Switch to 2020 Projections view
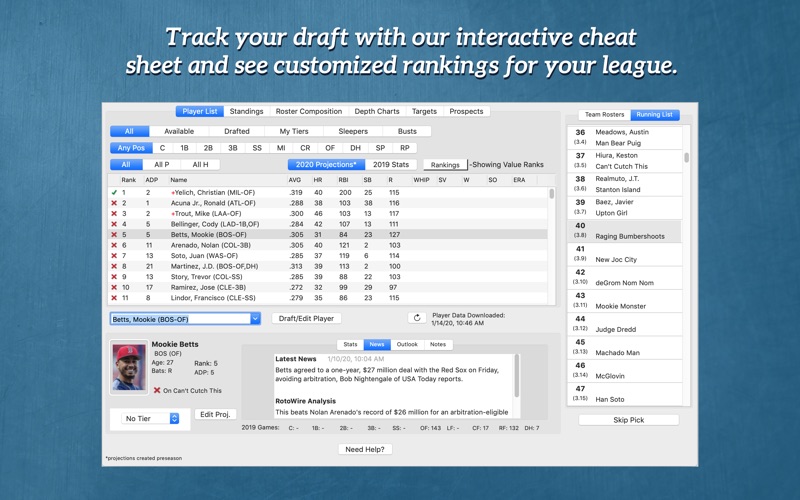Screen dimensions: 800x500 (327, 165)
